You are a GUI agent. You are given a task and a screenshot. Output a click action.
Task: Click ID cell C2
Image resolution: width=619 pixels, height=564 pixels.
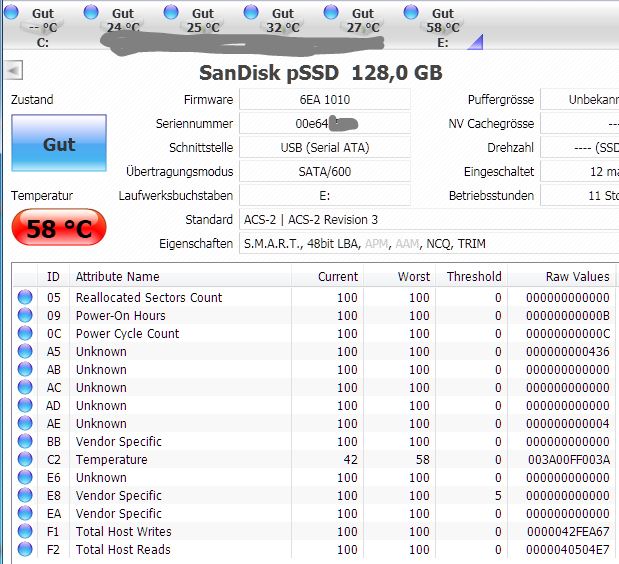pyautogui.click(x=54, y=459)
